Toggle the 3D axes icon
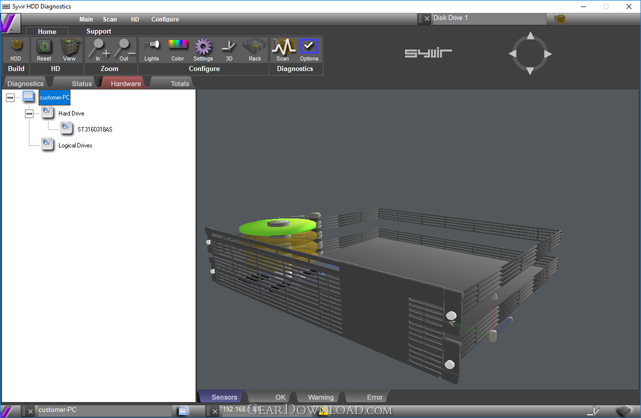The image size is (641, 418). click(229, 50)
